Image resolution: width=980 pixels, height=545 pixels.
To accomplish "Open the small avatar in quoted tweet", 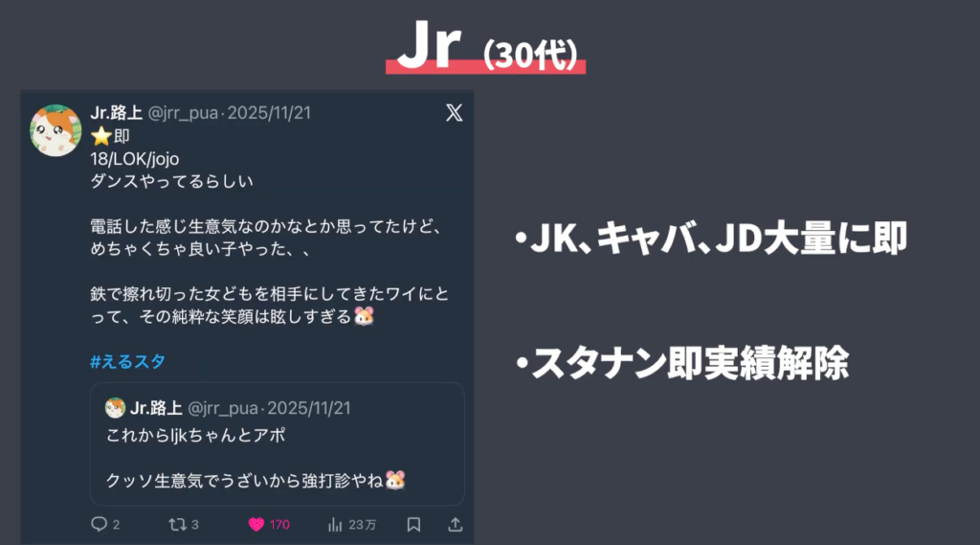I will click(115, 408).
